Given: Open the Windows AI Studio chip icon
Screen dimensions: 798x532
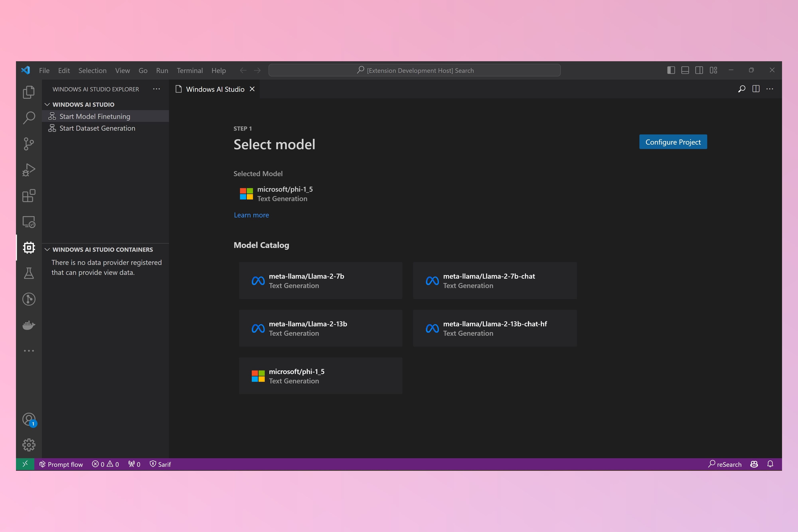Looking at the screenshot, I should [29, 248].
